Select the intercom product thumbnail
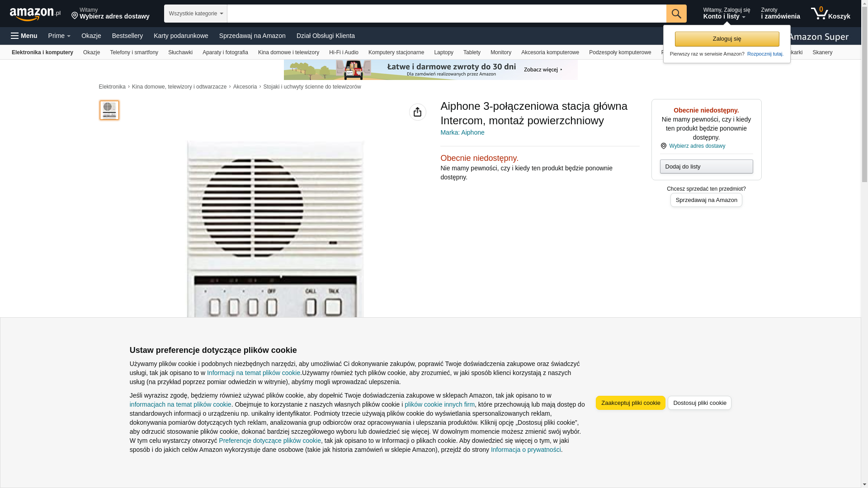Image resolution: width=868 pixels, height=488 pixels. (x=109, y=110)
